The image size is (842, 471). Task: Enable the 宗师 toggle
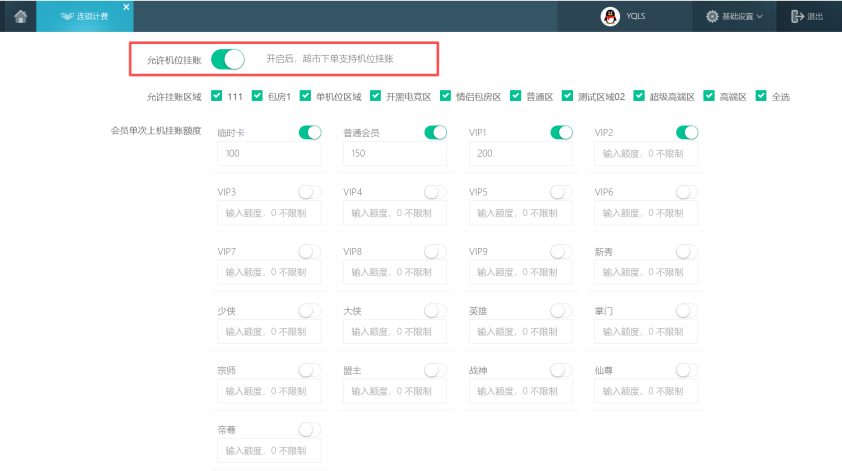click(x=310, y=370)
